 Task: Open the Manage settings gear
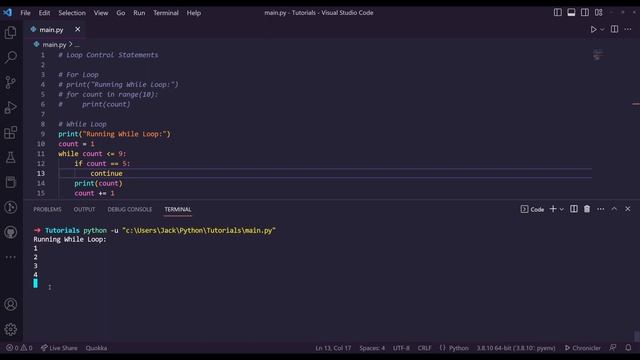11,329
